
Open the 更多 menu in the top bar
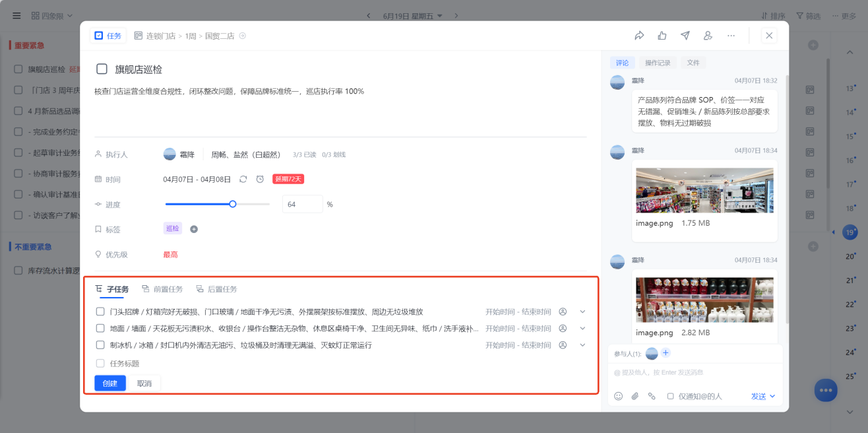[x=844, y=16]
